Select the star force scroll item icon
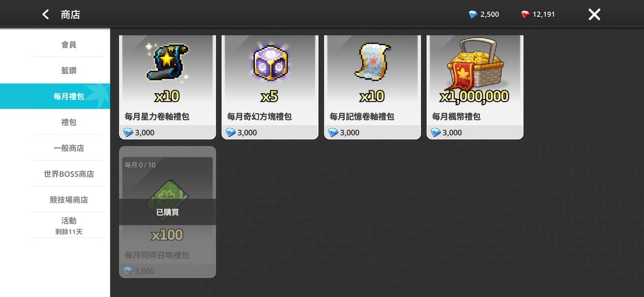644x297 pixels. click(167, 62)
